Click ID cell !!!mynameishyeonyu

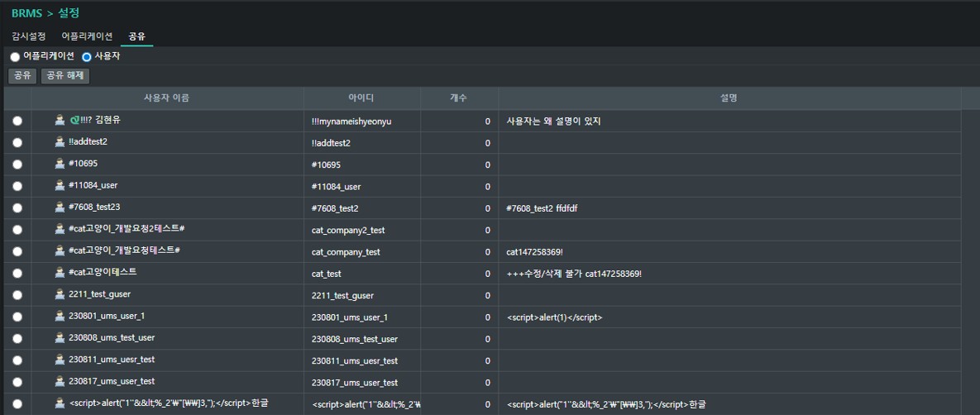point(351,122)
